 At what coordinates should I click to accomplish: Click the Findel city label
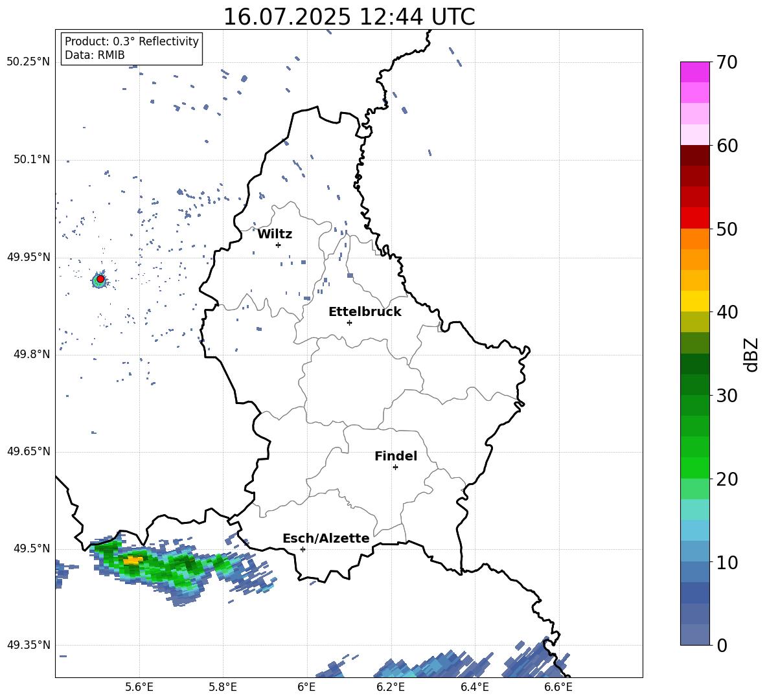396,456
